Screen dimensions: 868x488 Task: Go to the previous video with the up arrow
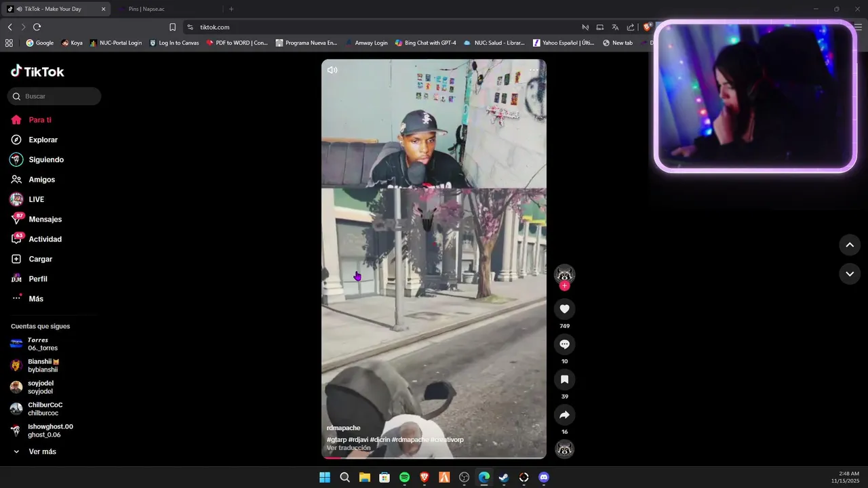[x=850, y=245]
